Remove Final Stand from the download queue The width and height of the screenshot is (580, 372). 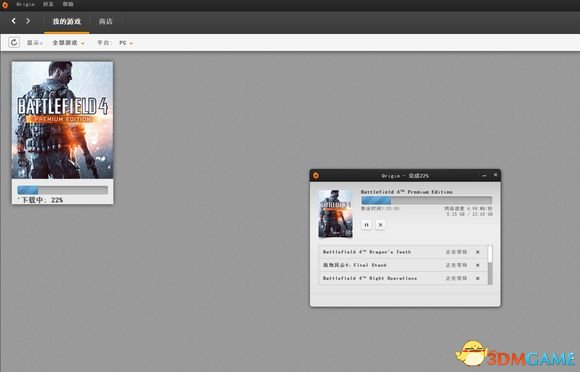478,265
